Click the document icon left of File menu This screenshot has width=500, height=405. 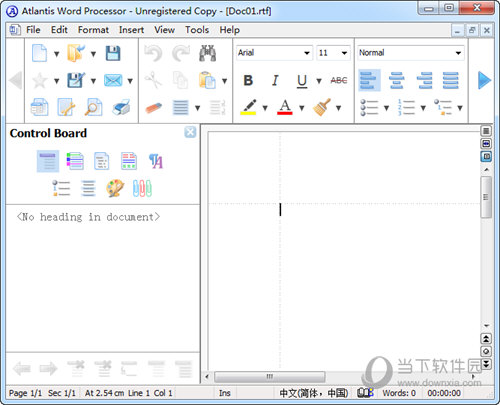(15, 30)
